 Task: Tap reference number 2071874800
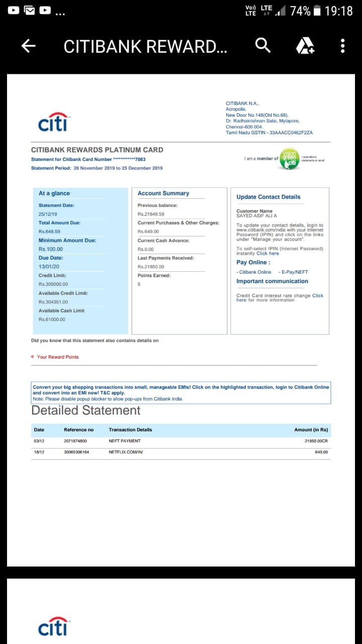(75, 441)
